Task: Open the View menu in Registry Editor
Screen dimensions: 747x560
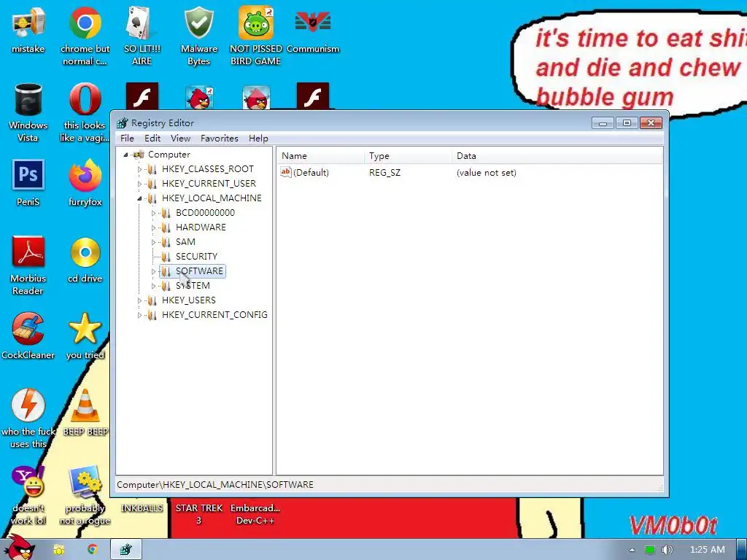Action: point(181,138)
